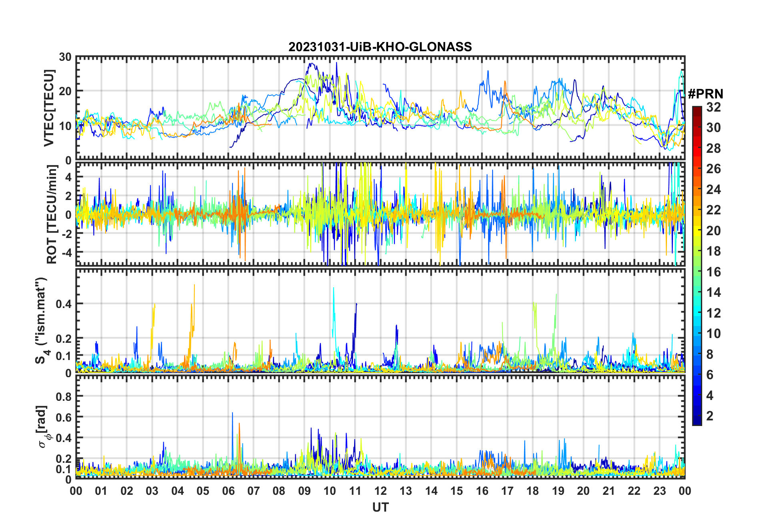Click colorbar tick label 14
The height and width of the screenshot is (532, 761).
(x=713, y=292)
